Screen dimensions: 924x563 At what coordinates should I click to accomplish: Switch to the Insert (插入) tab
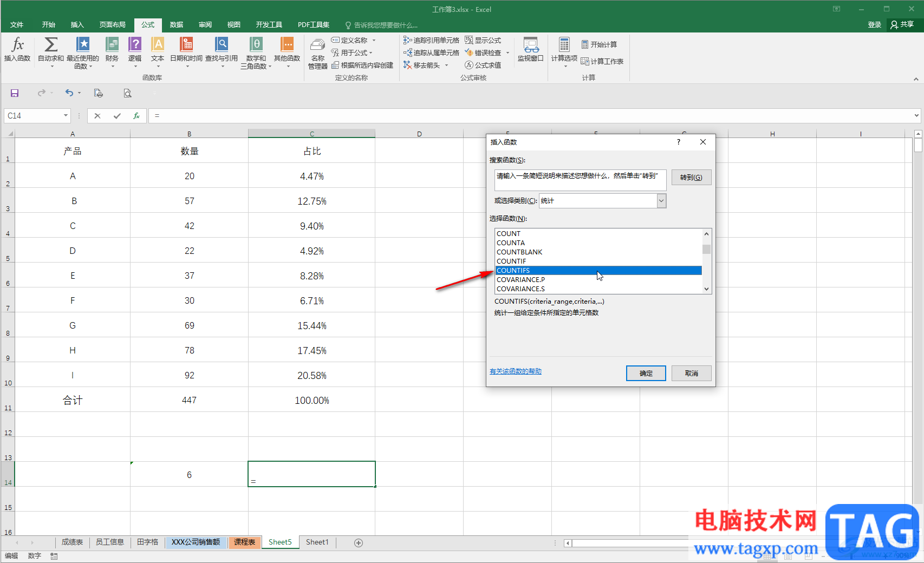click(77, 25)
